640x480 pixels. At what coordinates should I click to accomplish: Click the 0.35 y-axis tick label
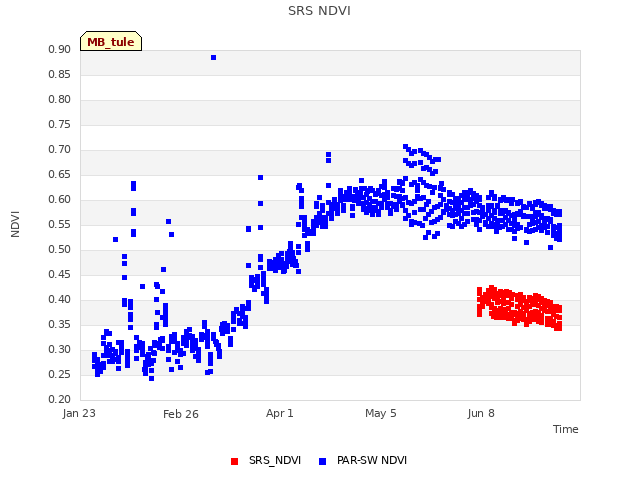[x=59, y=324]
